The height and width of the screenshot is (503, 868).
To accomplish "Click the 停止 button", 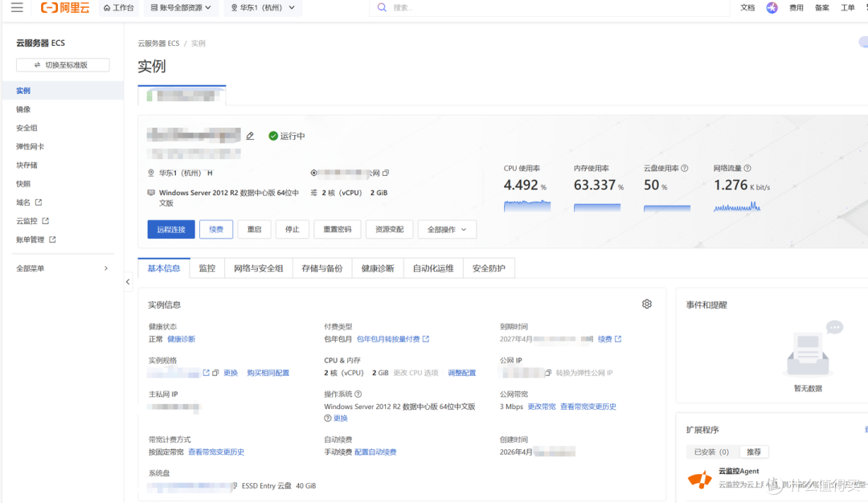I will 293,230.
